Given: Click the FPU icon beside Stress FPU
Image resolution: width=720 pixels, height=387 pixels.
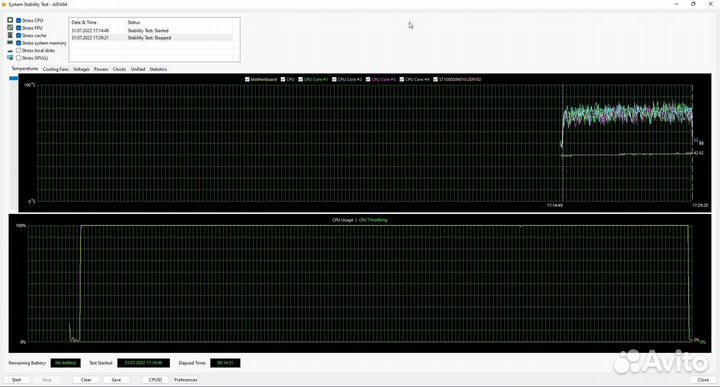Looking at the screenshot, I should click(10, 28).
